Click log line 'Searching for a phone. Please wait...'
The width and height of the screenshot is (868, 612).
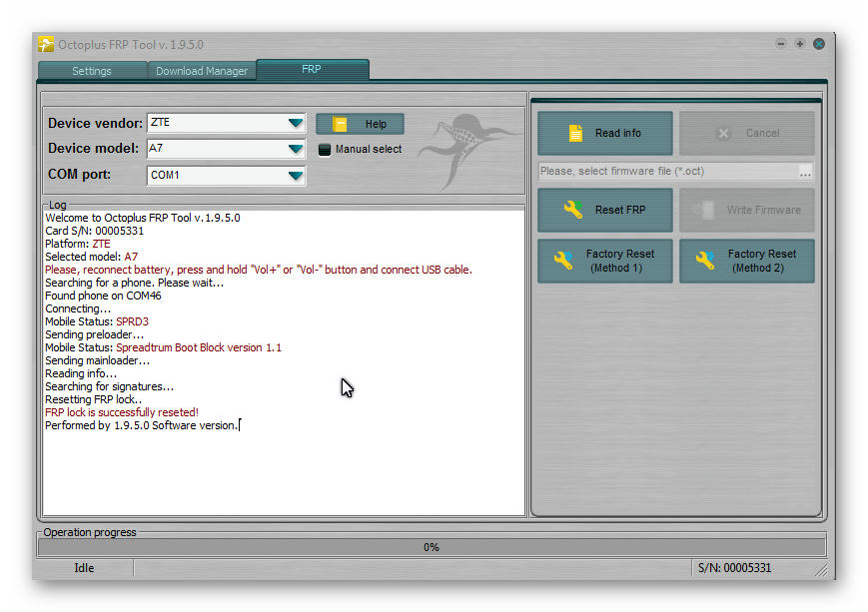click(135, 283)
